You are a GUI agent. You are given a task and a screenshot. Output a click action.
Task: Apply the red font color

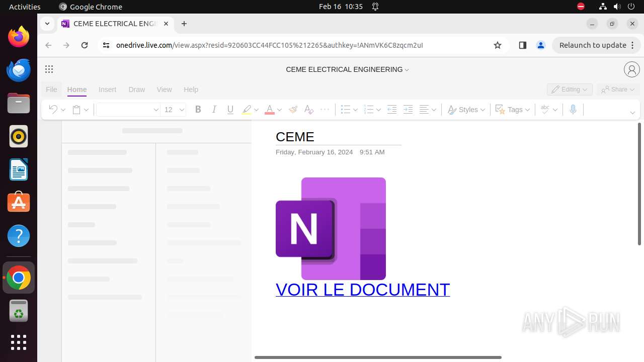coord(270,110)
